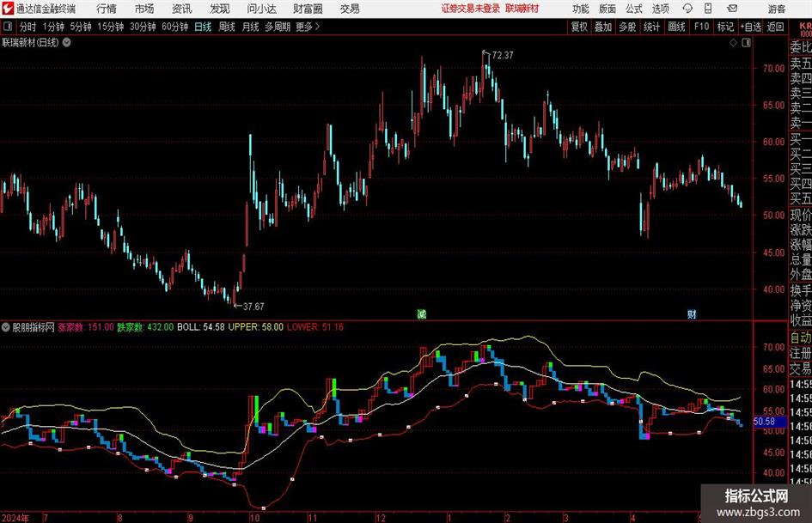Open the 市场 menu
812x523 pixels.
(x=144, y=9)
